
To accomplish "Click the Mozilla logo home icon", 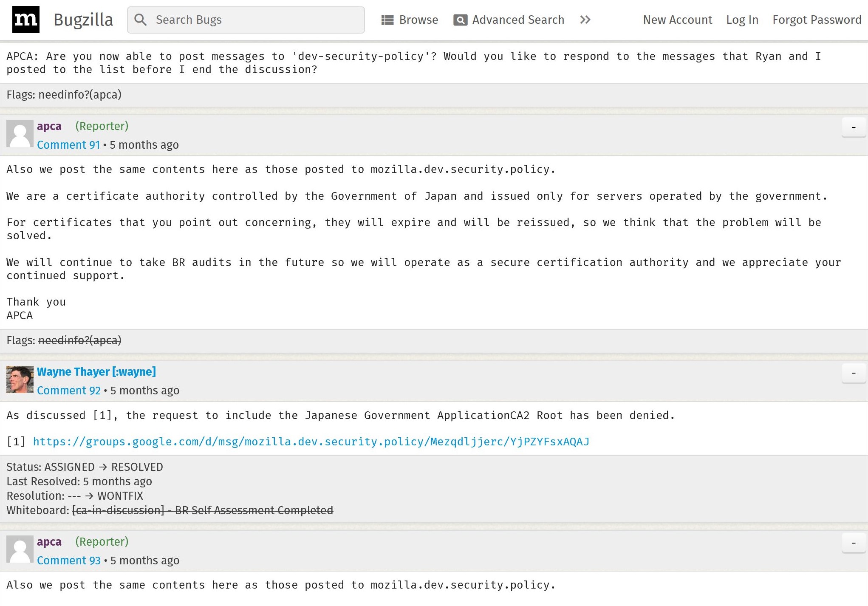I will click(x=26, y=20).
